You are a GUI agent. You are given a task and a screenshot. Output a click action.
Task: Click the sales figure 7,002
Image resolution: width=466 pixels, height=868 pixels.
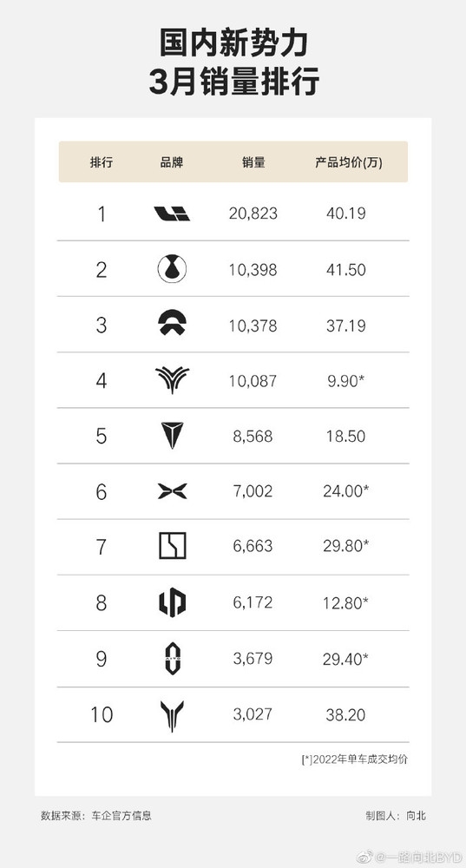[x=253, y=491]
